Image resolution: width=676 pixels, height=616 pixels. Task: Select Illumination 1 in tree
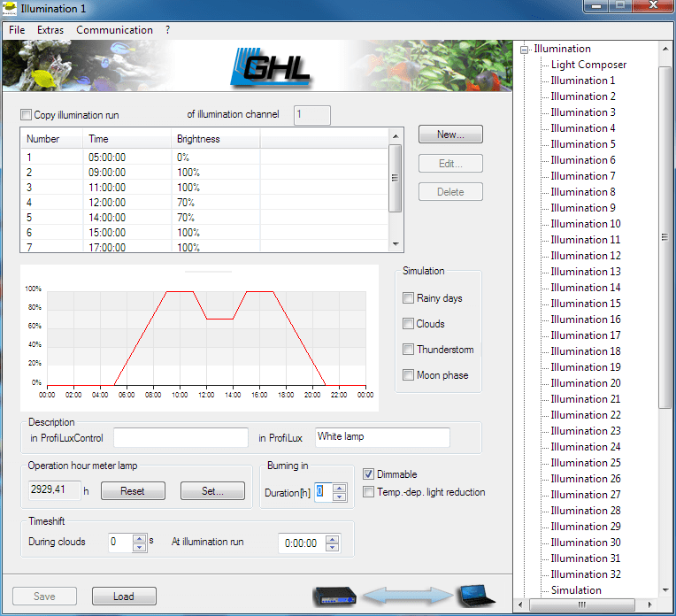[583, 81]
